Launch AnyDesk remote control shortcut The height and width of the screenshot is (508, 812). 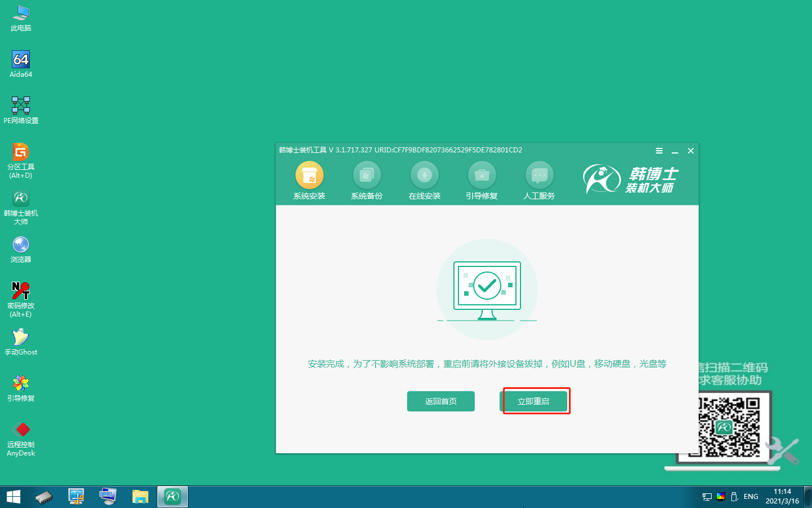point(21,430)
